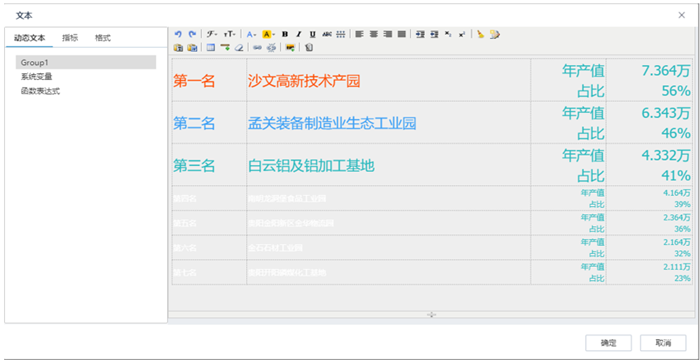Open the font family dropdown

[212, 34]
